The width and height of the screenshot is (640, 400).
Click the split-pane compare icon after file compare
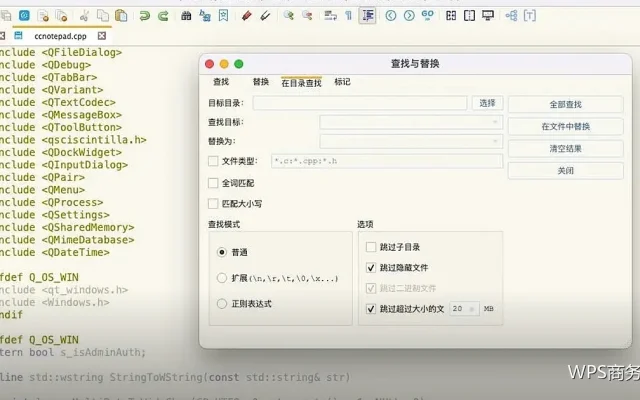click(469, 16)
